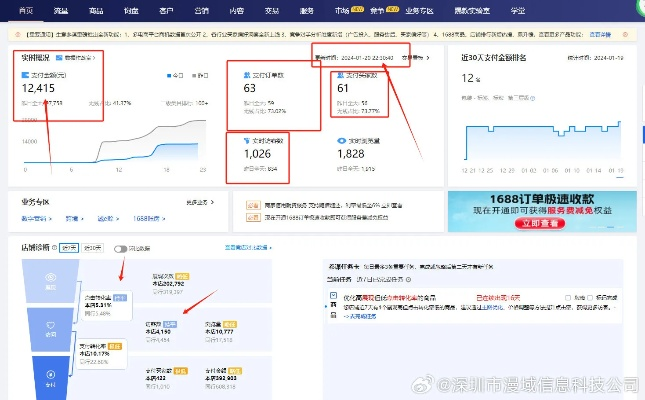The image size is (645, 400).
Task: Tick the second checkbox on task row
Action: tap(590, 297)
